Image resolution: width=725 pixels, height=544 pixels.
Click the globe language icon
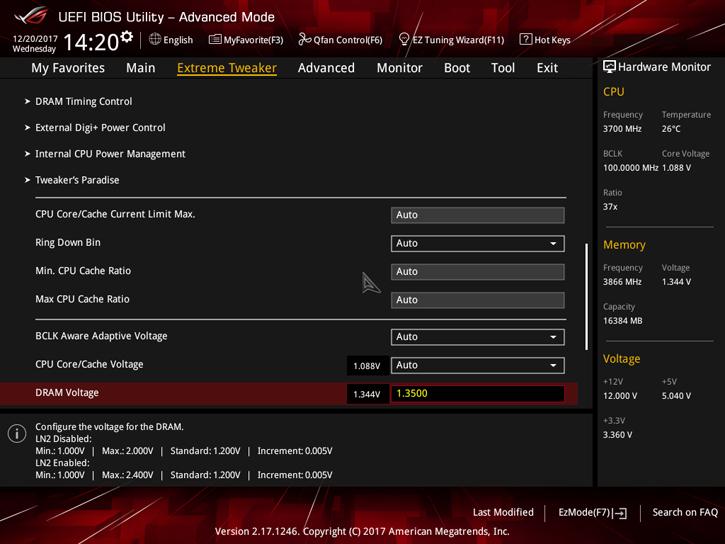(155, 39)
